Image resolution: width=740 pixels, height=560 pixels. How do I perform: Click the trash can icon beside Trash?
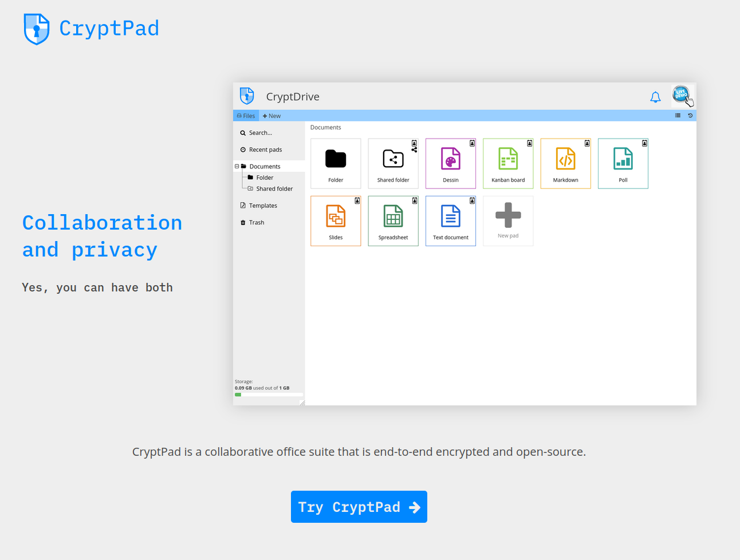tap(243, 223)
